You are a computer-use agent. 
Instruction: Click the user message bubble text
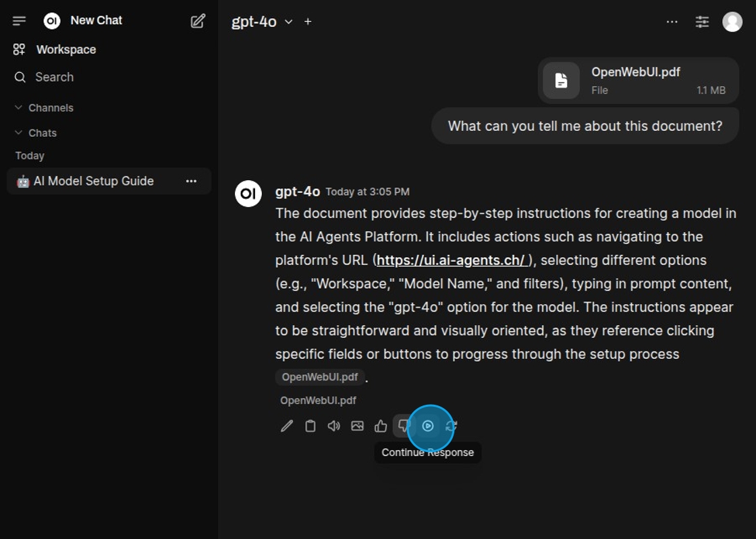(x=585, y=126)
